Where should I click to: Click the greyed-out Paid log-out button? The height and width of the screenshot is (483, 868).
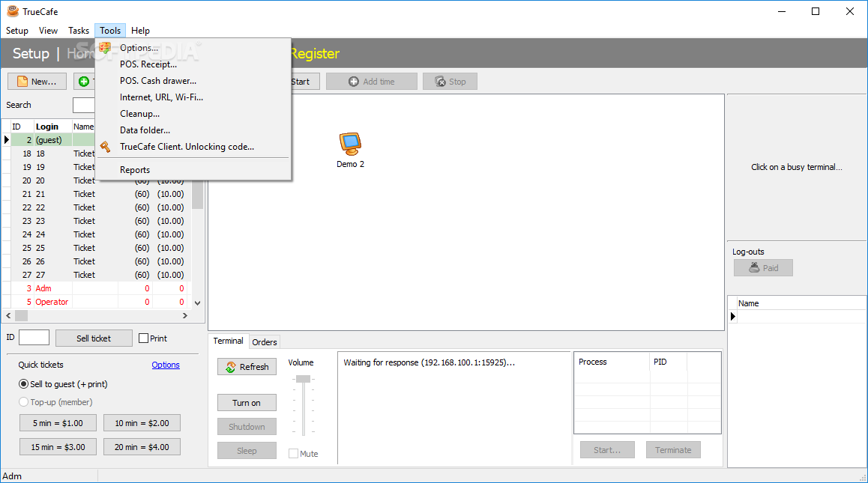(763, 268)
